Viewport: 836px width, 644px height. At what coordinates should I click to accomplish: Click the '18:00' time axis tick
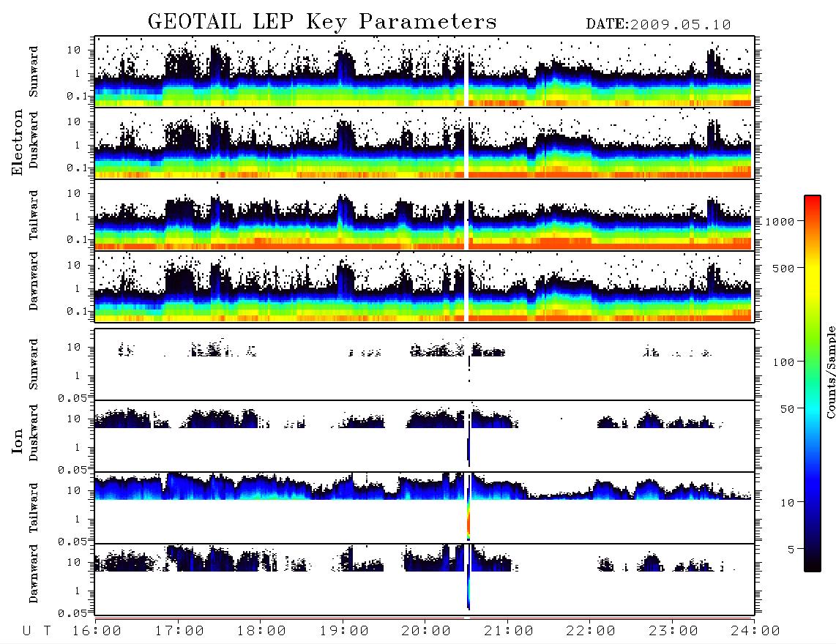261,632
